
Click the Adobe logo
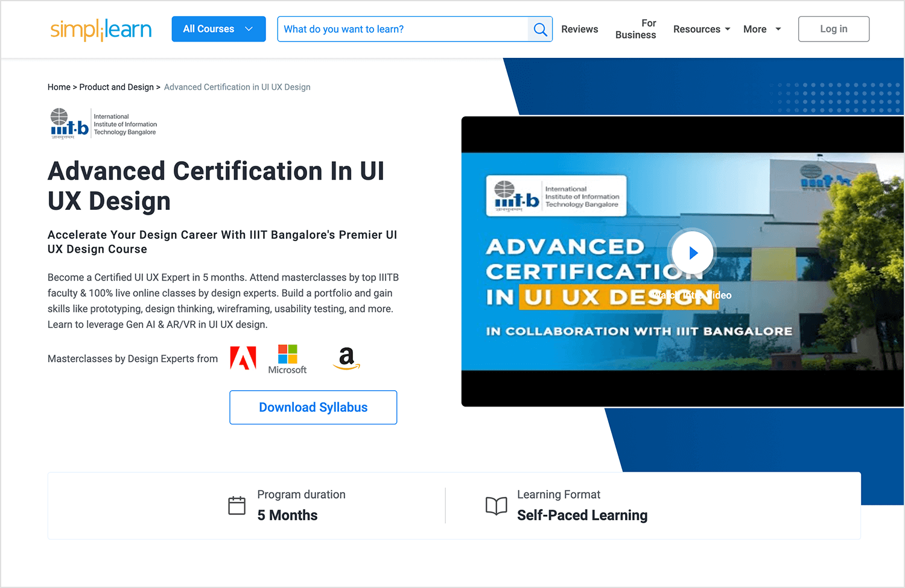[243, 358]
